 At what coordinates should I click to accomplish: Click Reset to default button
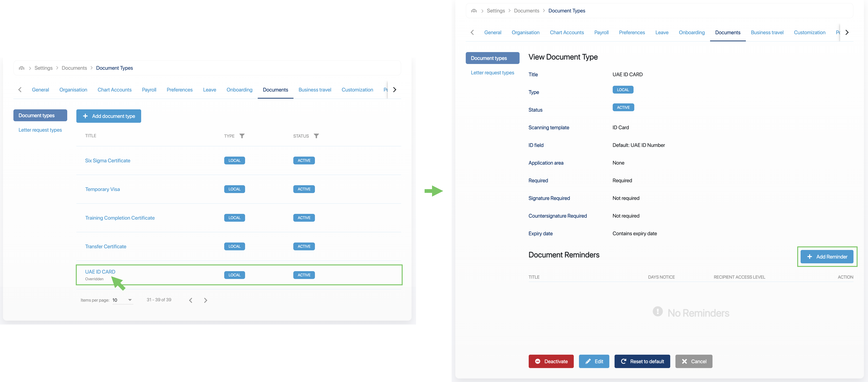point(642,362)
